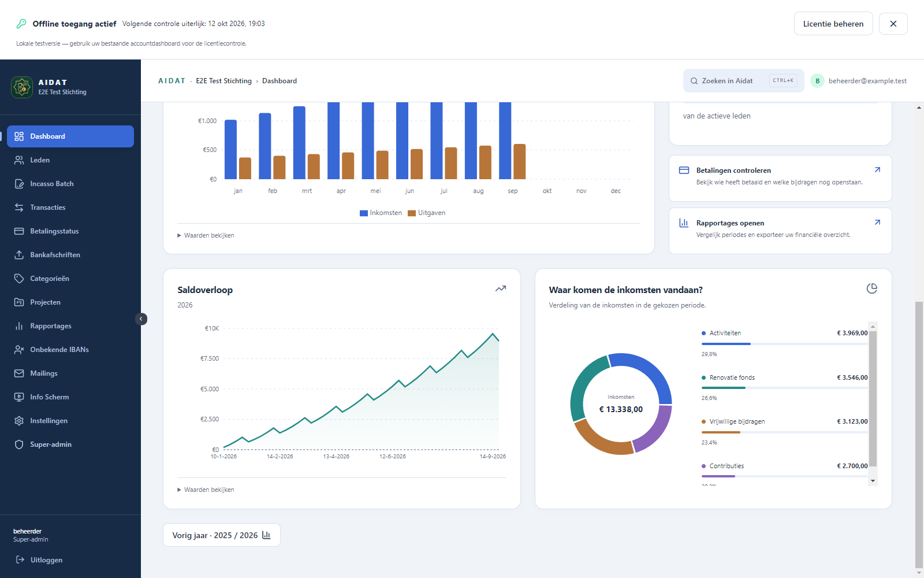The height and width of the screenshot is (578, 924).
Task: Toggle Uitgaven legend in bar chart
Action: [426, 213]
